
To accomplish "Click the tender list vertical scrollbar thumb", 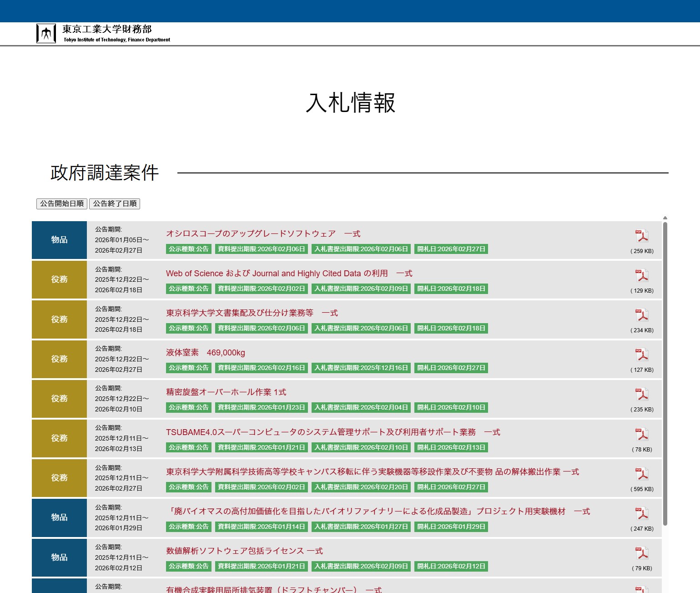I will tap(665, 373).
